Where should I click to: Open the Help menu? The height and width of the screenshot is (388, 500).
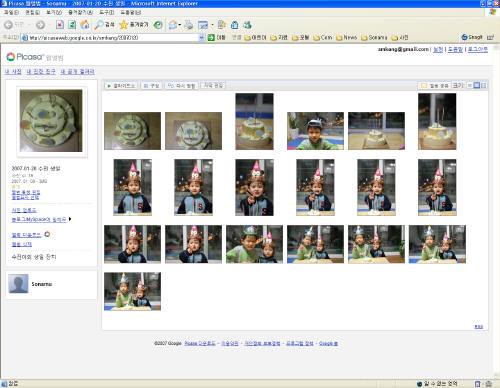(131, 12)
